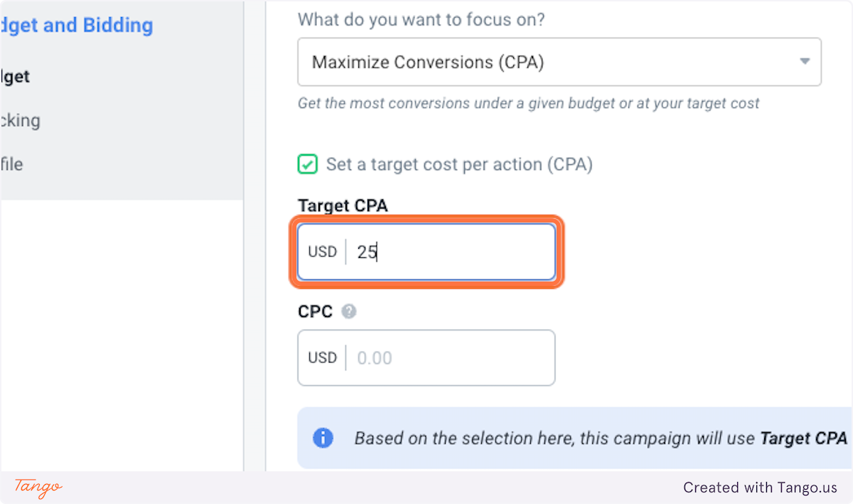
Task: Click the blue info icon in banner
Action: pos(323,438)
